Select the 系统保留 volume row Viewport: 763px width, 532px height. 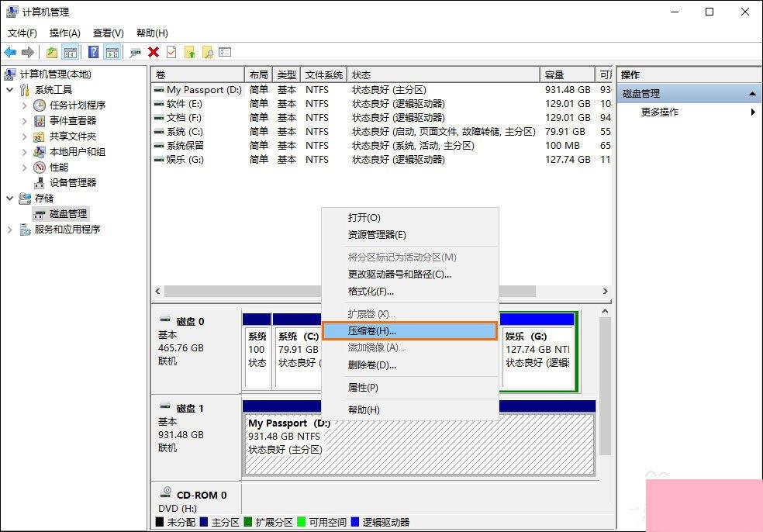382,146
